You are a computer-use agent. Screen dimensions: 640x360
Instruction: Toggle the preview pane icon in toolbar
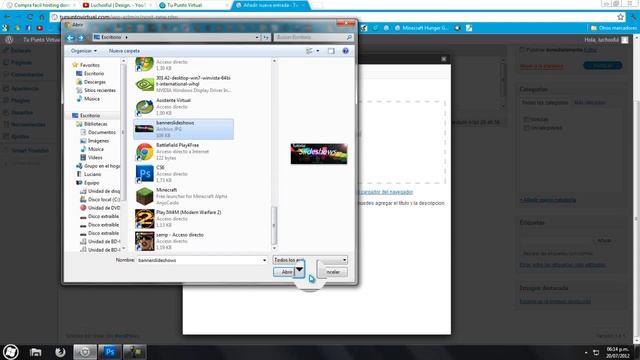coord(331,51)
